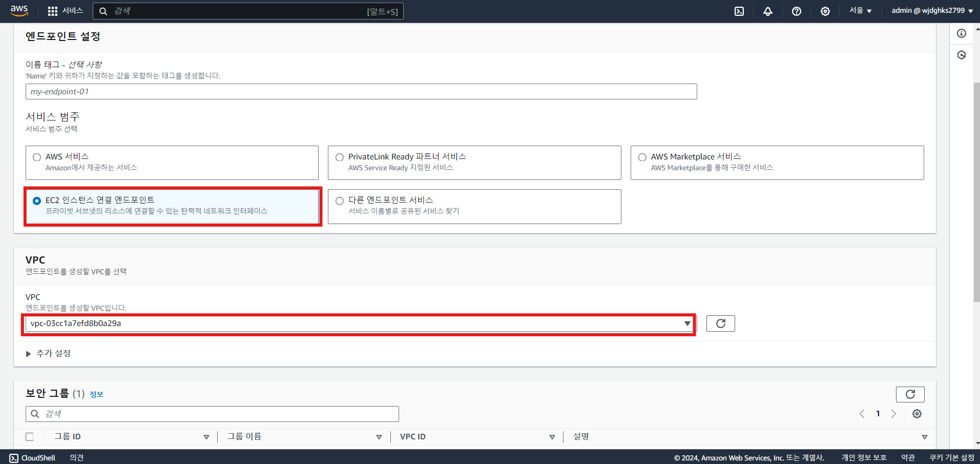Viewport: 980px width, 464px height.
Task: Select AWS Marketplace 서비스 option
Action: pyautogui.click(x=642, y=157)
